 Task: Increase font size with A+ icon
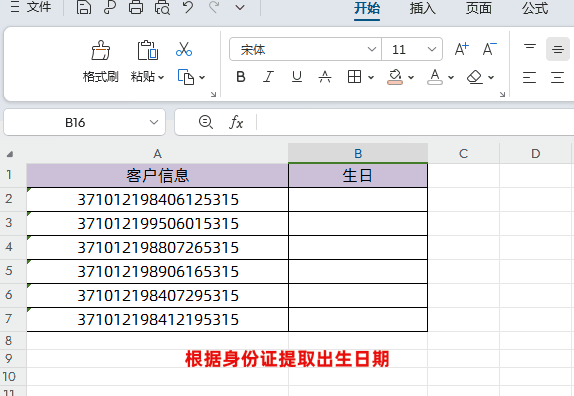(461, 49)
